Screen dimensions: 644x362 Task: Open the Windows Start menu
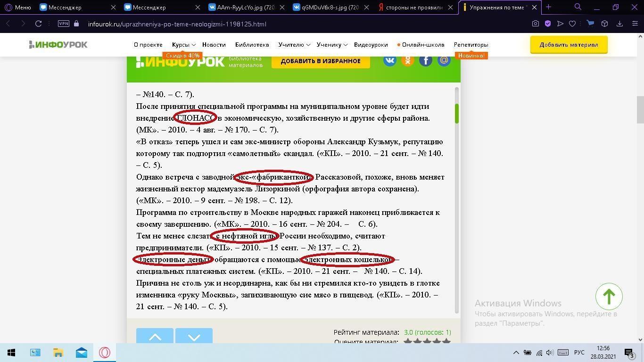coord(11,353)
